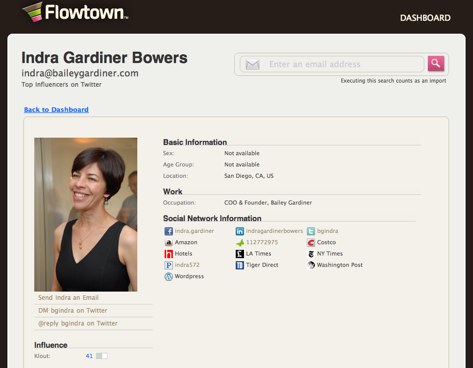Click the Washington Post icon
The width and height of the screenshot is (473, 368).
click(x=311, y=265)
